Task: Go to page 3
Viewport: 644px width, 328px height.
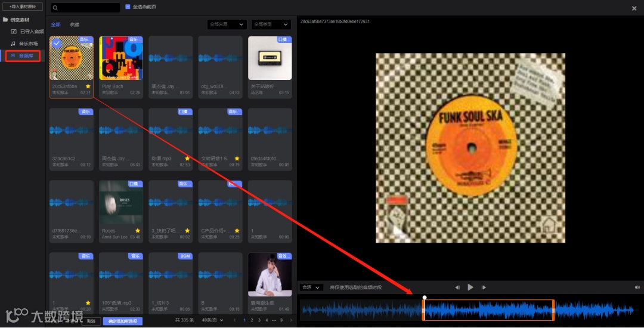Action: (259, 320)
